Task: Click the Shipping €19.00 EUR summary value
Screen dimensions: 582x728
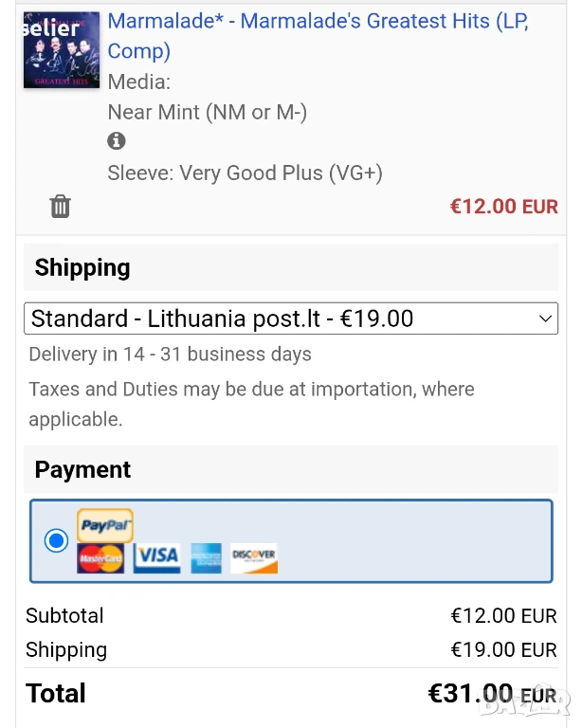Action: click(503, 650)
